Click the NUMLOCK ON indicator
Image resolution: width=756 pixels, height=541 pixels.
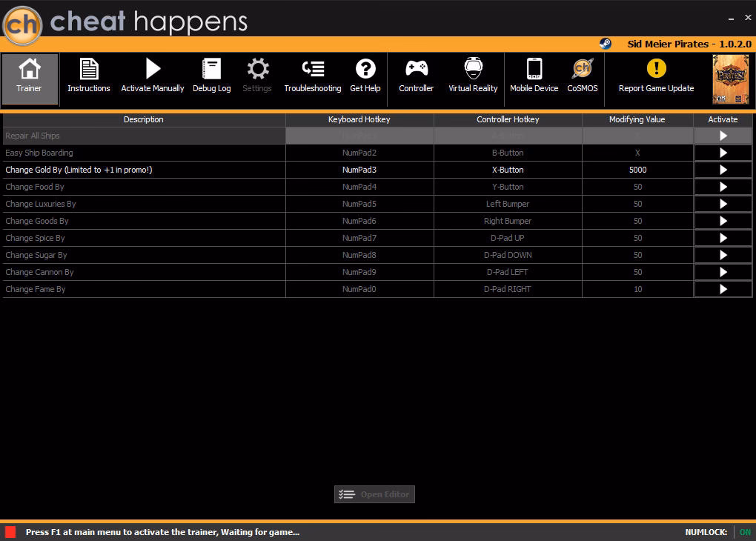pyautogui.click(x=745, y=532)
